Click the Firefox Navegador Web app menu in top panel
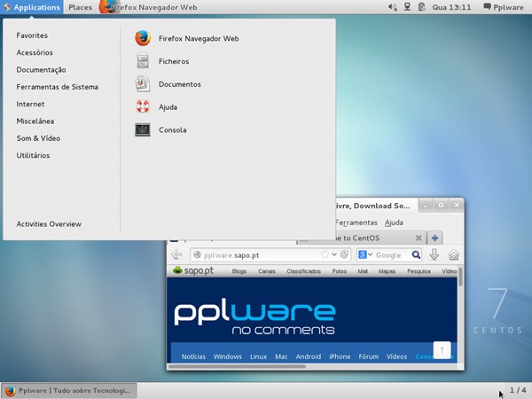532x399 pixels. [148, 7]
